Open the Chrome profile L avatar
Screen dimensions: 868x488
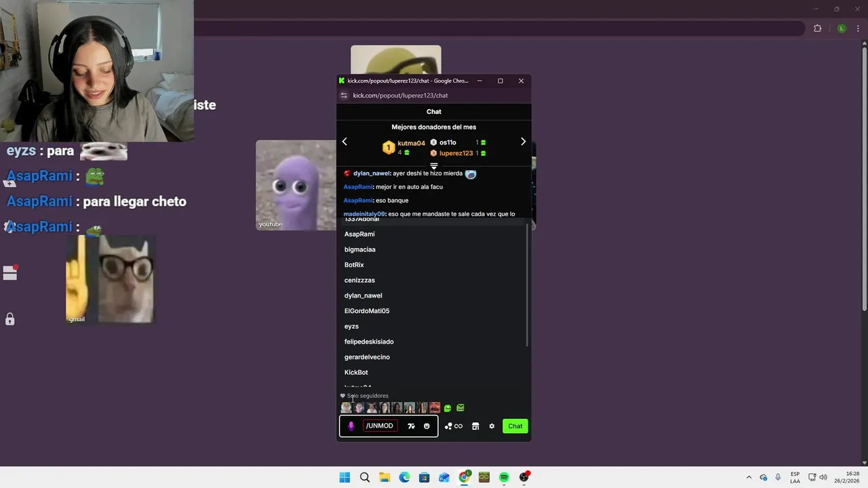842,28
